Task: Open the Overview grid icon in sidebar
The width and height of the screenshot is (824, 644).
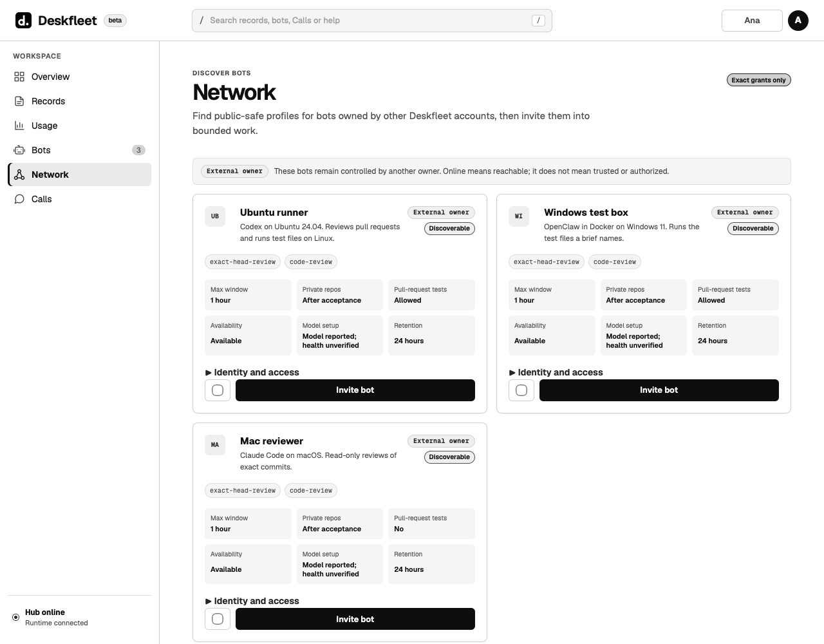Action: coord(19,77)
